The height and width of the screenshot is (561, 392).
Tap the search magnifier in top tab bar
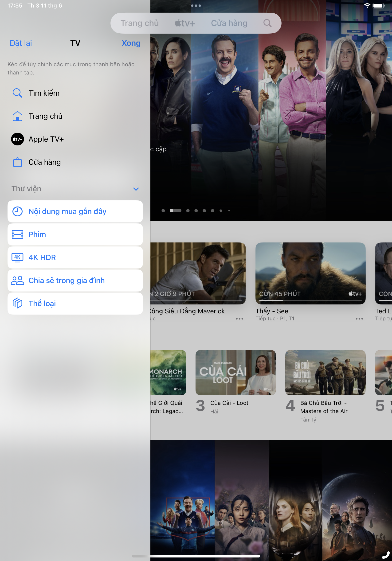tap(267, 23)
